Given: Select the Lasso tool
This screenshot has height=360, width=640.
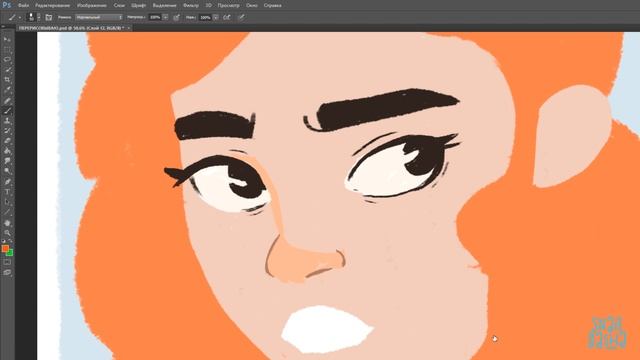Looking at the screenshot, I should point(7,60).
